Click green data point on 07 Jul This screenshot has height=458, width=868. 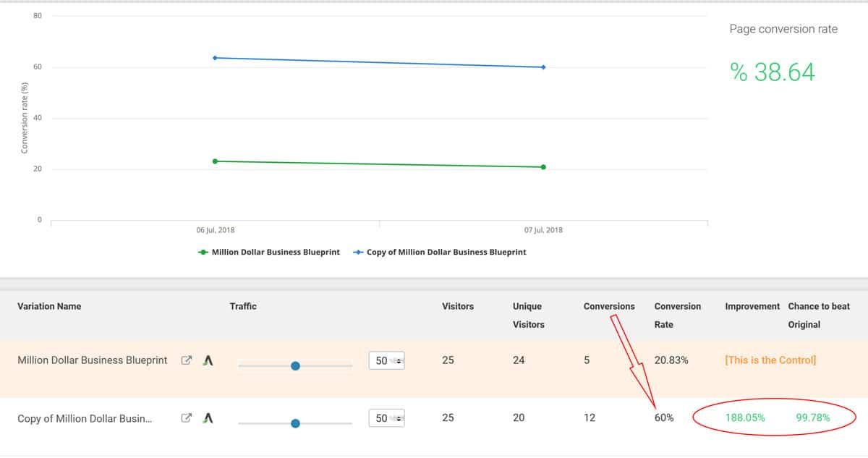[x=543, y=167]
